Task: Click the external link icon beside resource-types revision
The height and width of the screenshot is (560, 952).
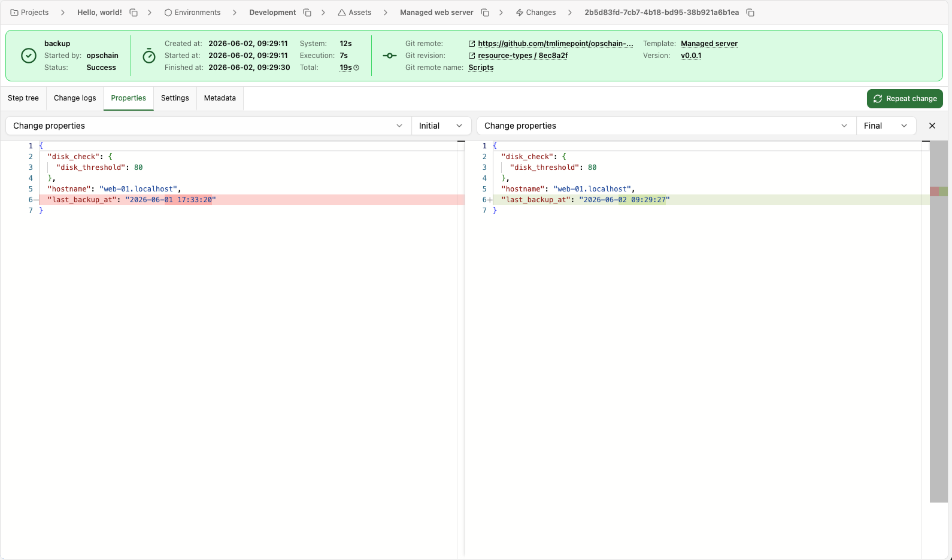Action: [x=472, y=56]
